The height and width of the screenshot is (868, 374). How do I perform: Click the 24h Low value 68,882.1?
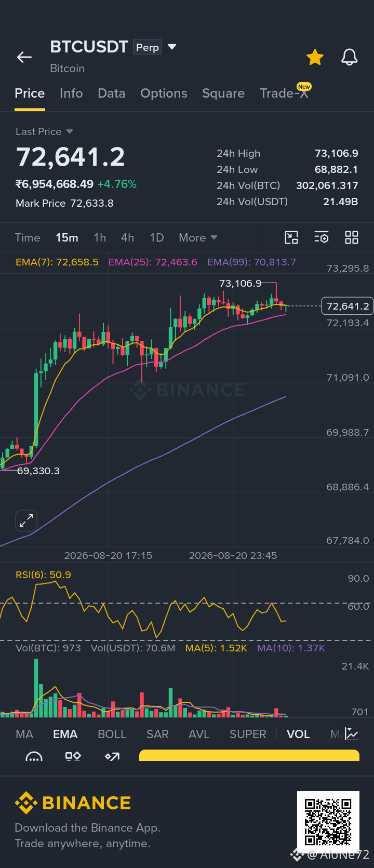(x=337, y=170)
